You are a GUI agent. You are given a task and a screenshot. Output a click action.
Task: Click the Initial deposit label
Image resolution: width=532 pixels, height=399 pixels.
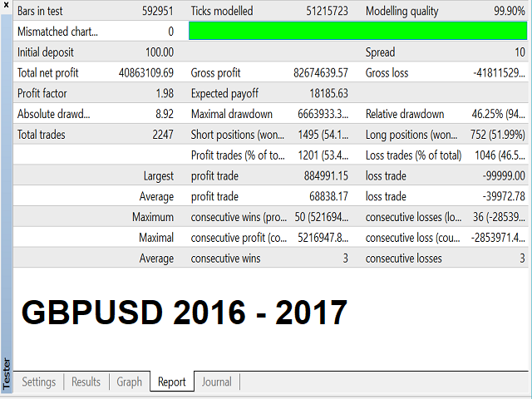click(x=46, y=52)
